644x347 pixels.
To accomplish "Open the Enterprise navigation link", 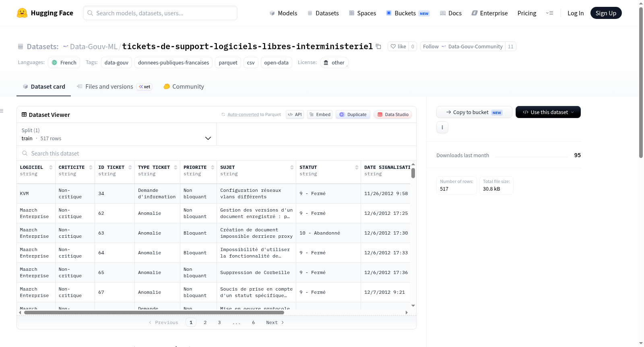I will click(x=489, y=13).
